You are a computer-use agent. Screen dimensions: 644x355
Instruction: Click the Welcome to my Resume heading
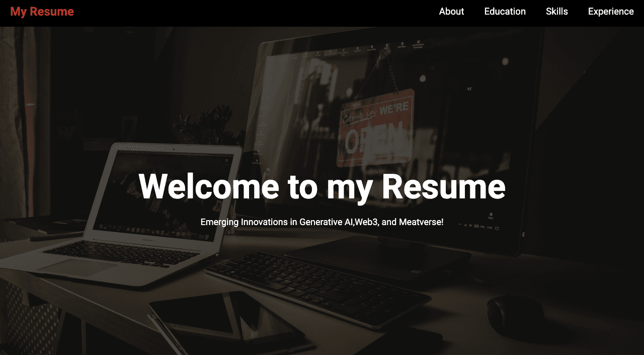322,187
